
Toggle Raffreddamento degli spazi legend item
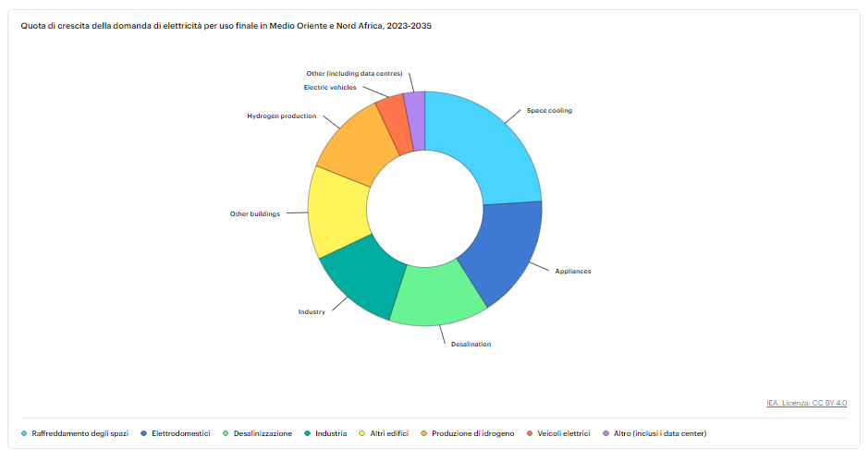tap(80, 433)
